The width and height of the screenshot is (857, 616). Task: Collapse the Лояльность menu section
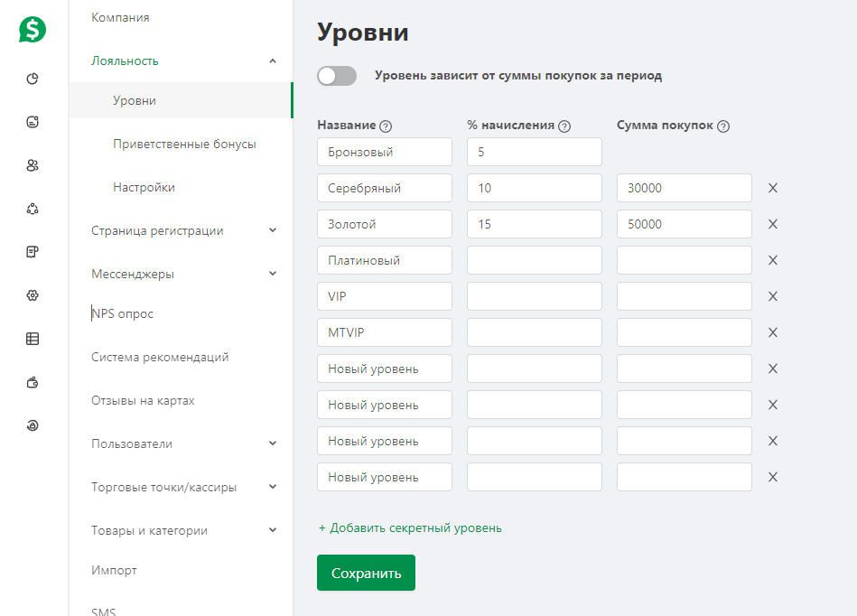[x=273, y=61]
